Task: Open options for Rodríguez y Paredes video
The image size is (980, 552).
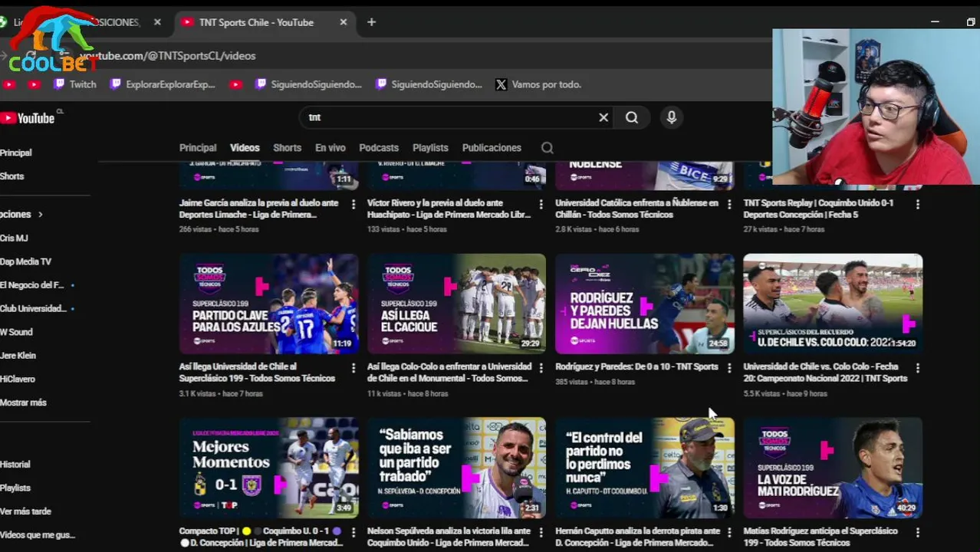Action: [x=729, y=369]
